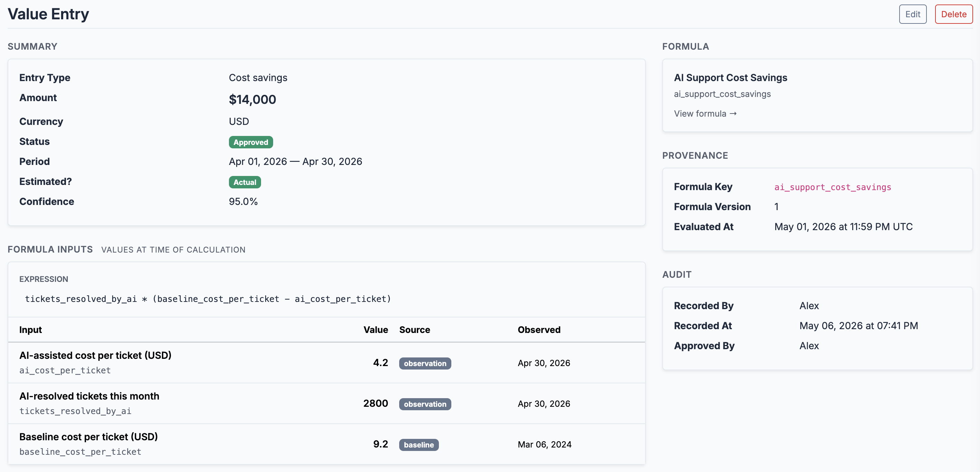
Task: Click the Input column header
Action: pyautogui.click(x=30, y=330)
